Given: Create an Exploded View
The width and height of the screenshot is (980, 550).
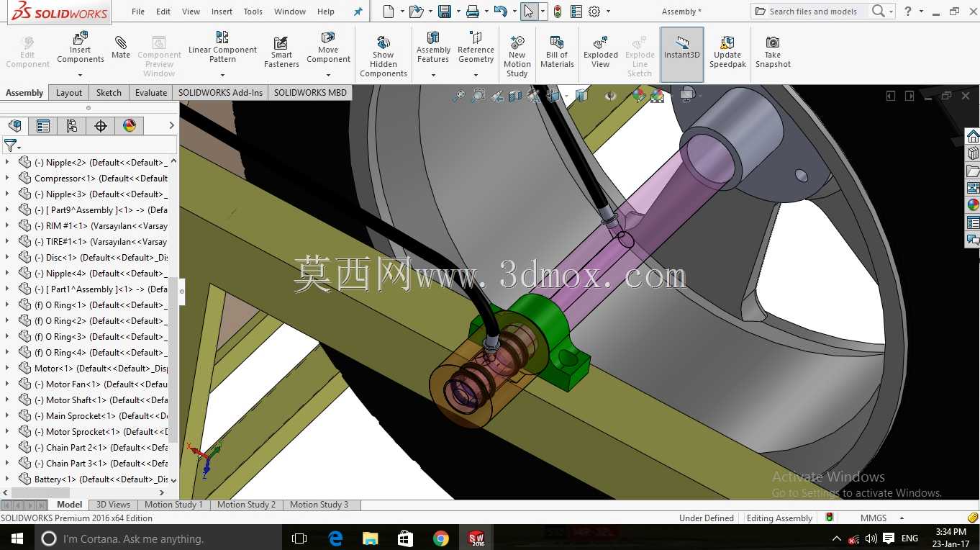Looking at the screenshot, I should [601, 52].
